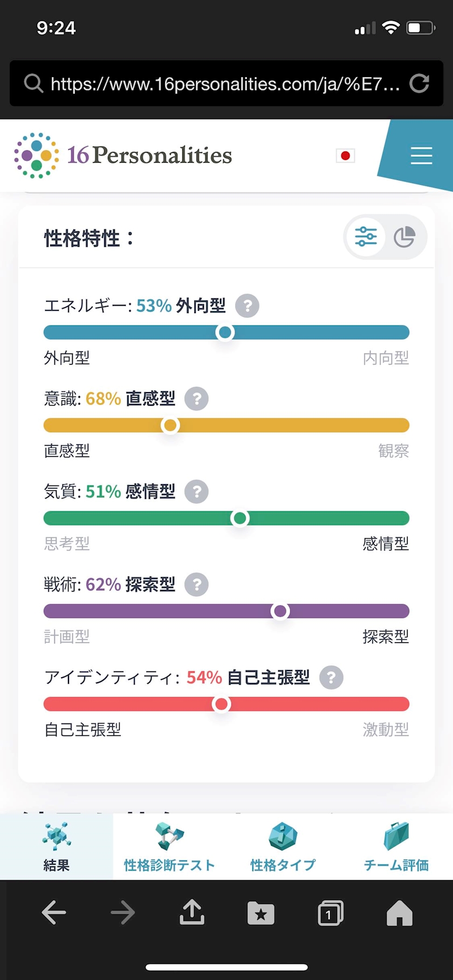
Task: Open the browser tabs overview
Action: [330, 913]
